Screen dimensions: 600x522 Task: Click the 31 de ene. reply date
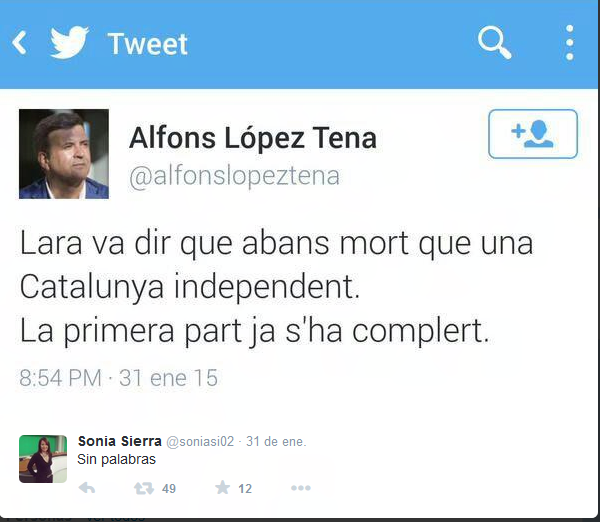tap(276, 442)
